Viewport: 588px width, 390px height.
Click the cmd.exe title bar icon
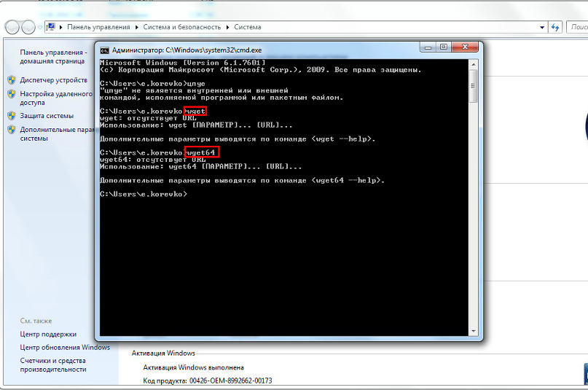click(x=105, y=50)
